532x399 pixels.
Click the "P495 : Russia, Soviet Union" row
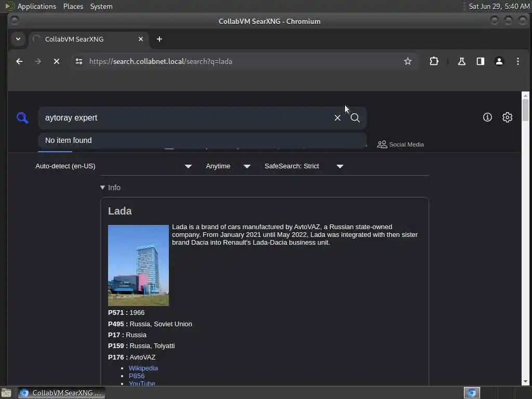tap(150, 324)
